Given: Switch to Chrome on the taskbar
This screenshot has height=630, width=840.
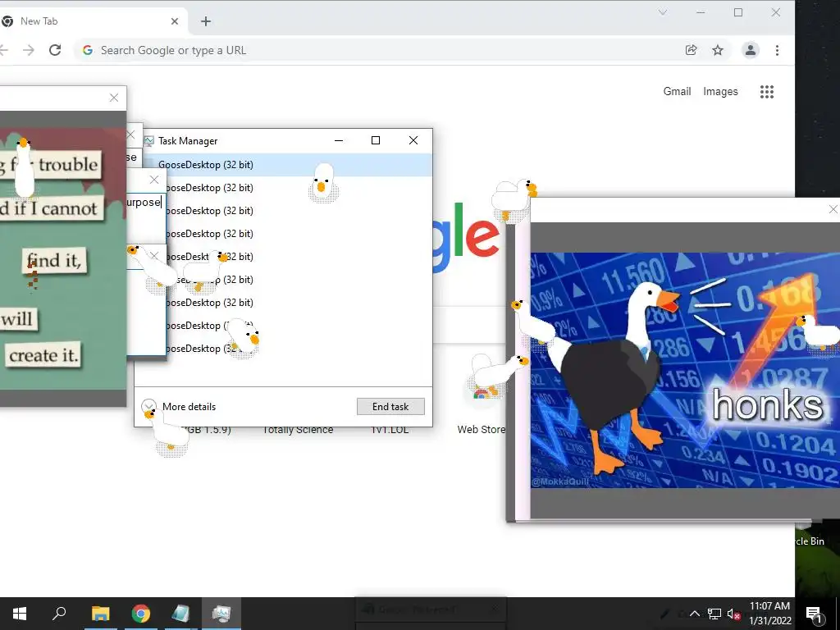Looking at the screenshot, I should [x=141, y=614].
